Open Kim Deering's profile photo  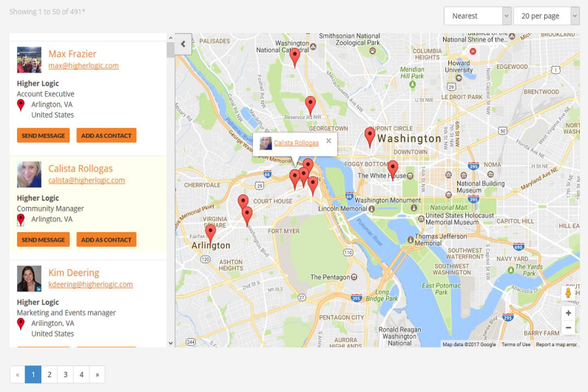click(x=30, y=279)
